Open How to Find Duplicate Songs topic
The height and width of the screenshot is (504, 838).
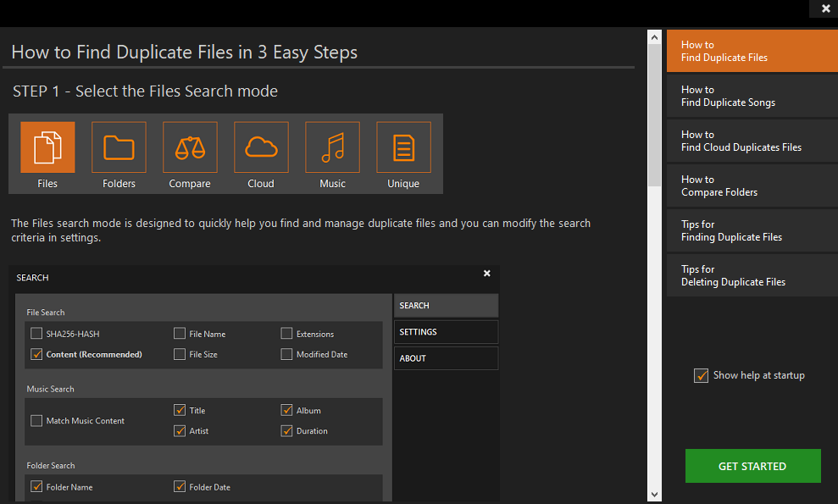752,96
